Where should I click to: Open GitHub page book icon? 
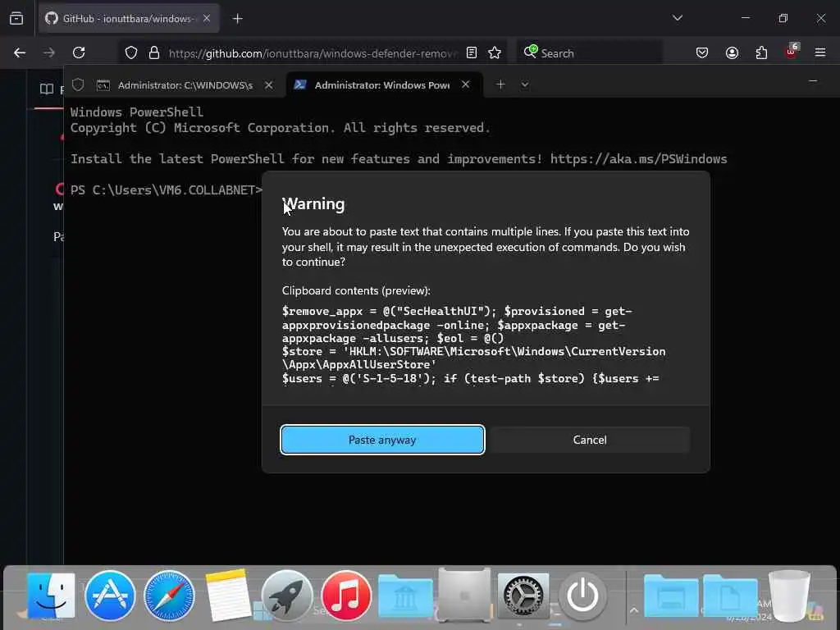tap(47, 89)
